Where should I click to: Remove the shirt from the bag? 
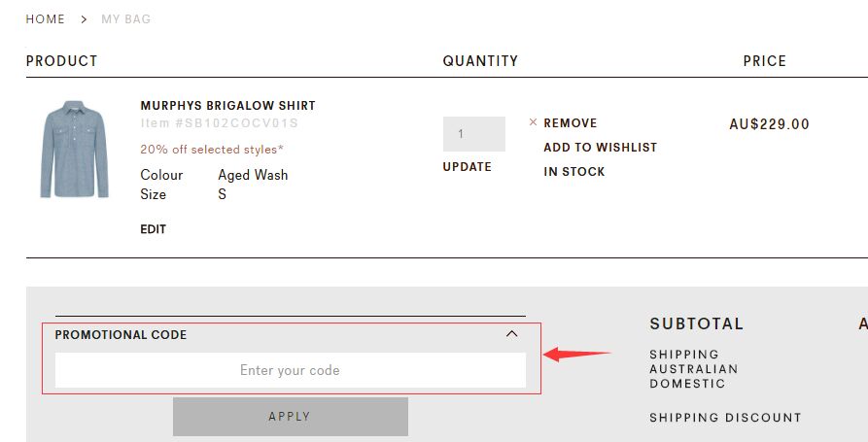pos(570,122)
